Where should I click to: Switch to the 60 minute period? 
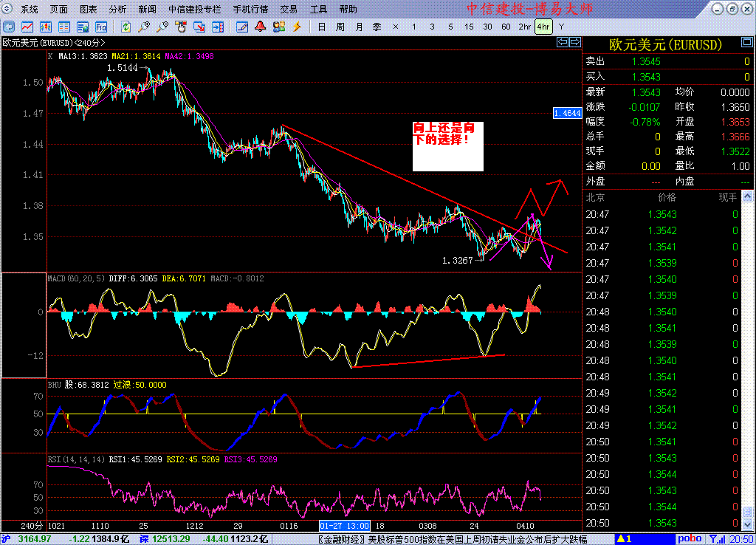point(506,27)
